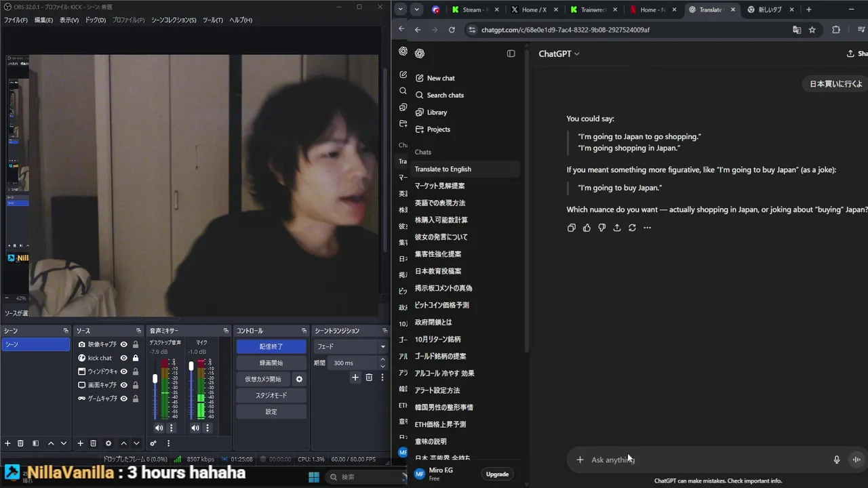Mute デスクトップ音声 speaker button
Screen dimensions: 868x488
159,428
